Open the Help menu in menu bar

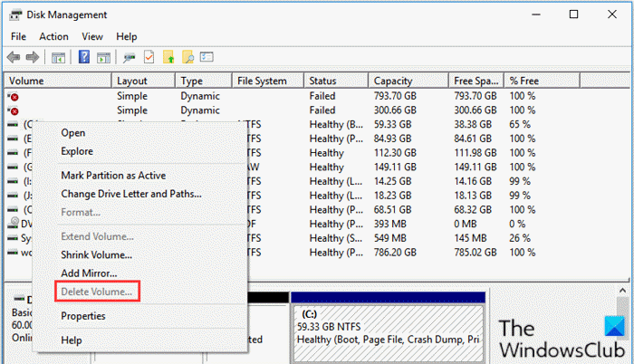point(127,37)
